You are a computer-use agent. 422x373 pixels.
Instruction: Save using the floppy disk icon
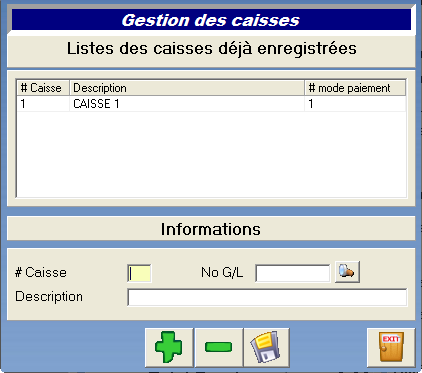[266, 347]
